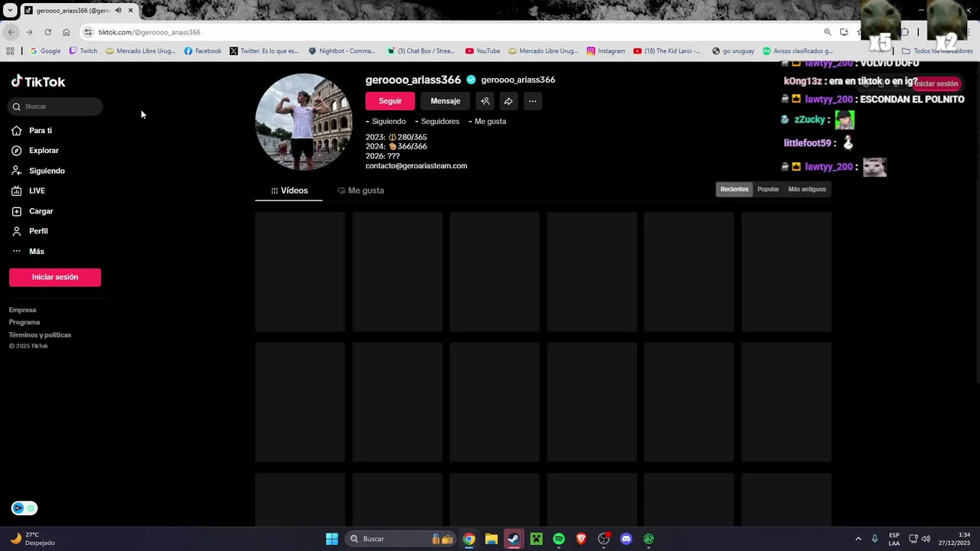Follow the profile with Seguir
The image size is (980, 551).
pos(390,101)
